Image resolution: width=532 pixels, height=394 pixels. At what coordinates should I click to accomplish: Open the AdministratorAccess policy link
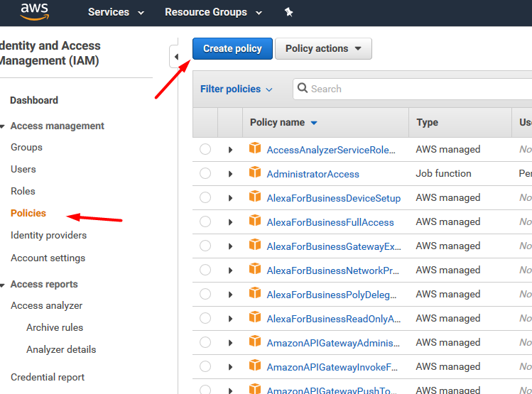tap(313, 174)
